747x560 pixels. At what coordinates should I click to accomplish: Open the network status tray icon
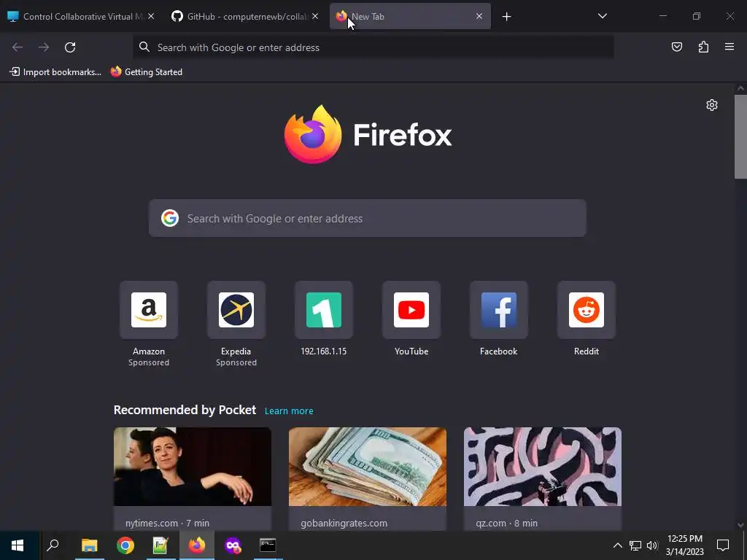635,545
